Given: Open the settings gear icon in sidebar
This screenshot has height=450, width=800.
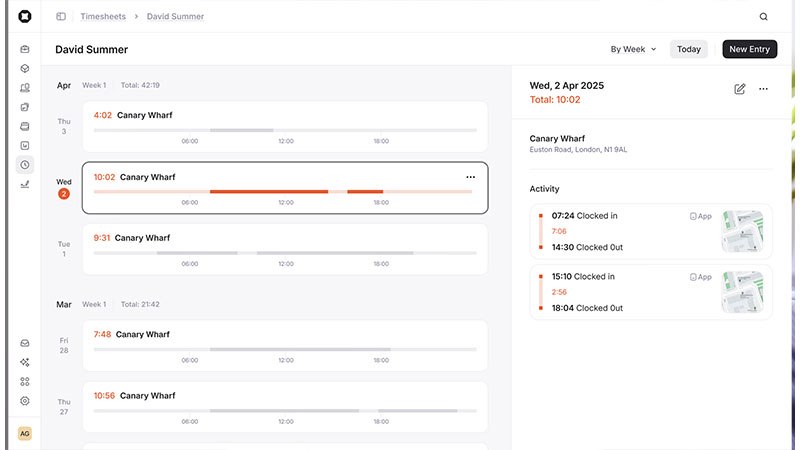Looking at the screenshot, I should 24,401.
